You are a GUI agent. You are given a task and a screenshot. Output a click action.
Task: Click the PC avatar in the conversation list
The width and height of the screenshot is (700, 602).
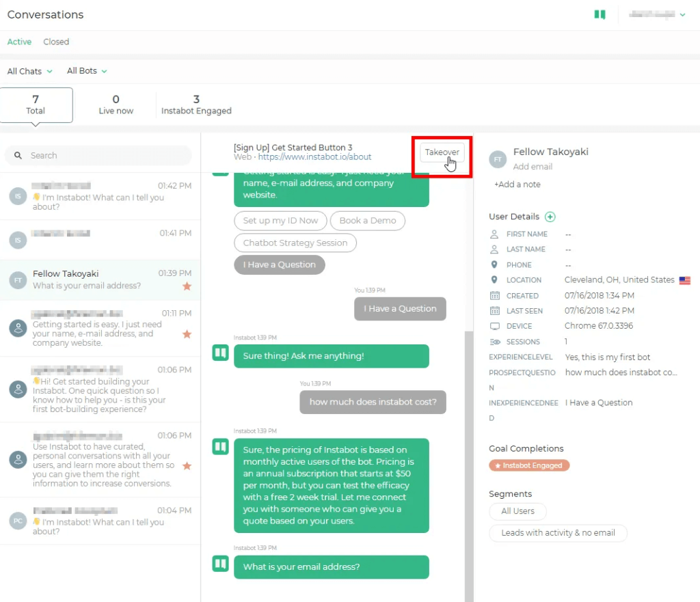18,521
